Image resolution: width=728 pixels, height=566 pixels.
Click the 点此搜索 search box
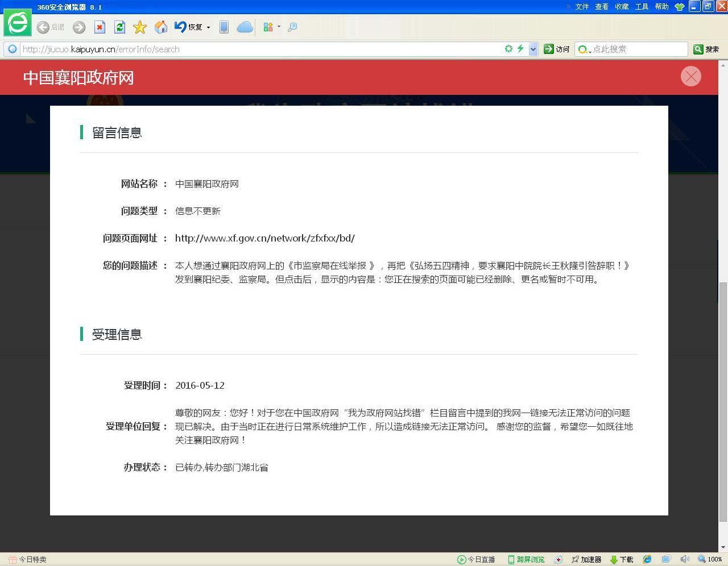[x=639, y=49]
